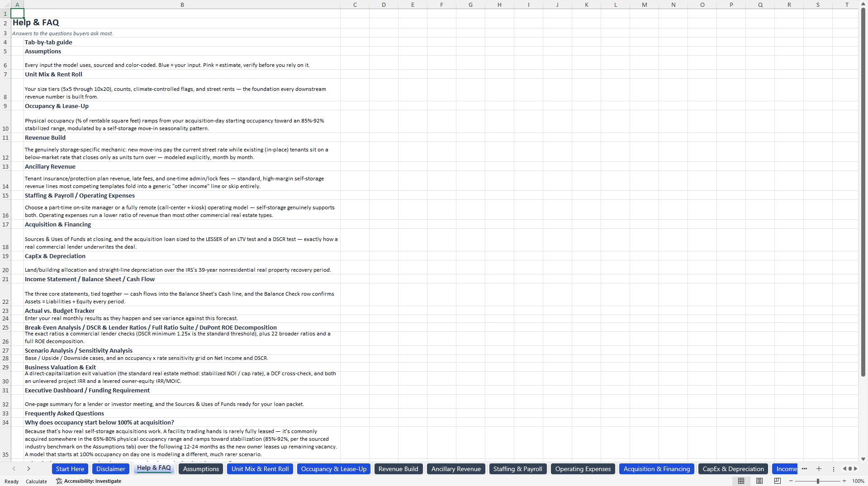Click 'Scenario Analysis / Sensitivity Analysis' heading
The image size is (868, 486).
click(x=79, y=350)
